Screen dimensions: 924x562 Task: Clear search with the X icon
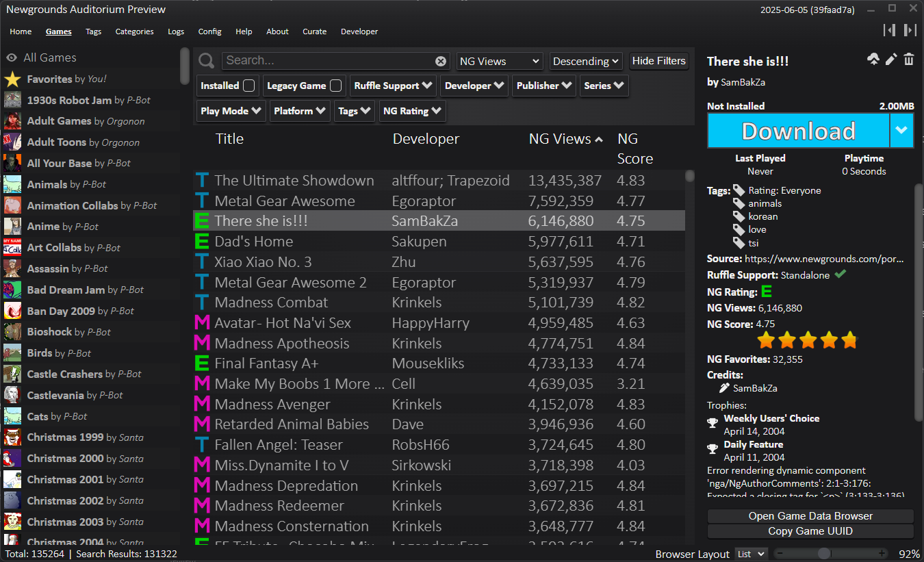(x=441, y=61)
